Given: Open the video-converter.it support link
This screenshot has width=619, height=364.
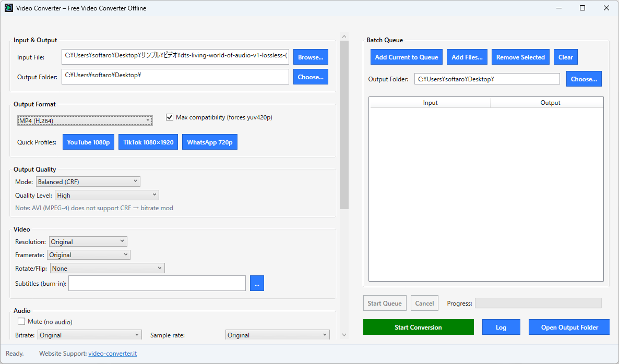Looking at the screenshot, I should (x=112, y=354).
